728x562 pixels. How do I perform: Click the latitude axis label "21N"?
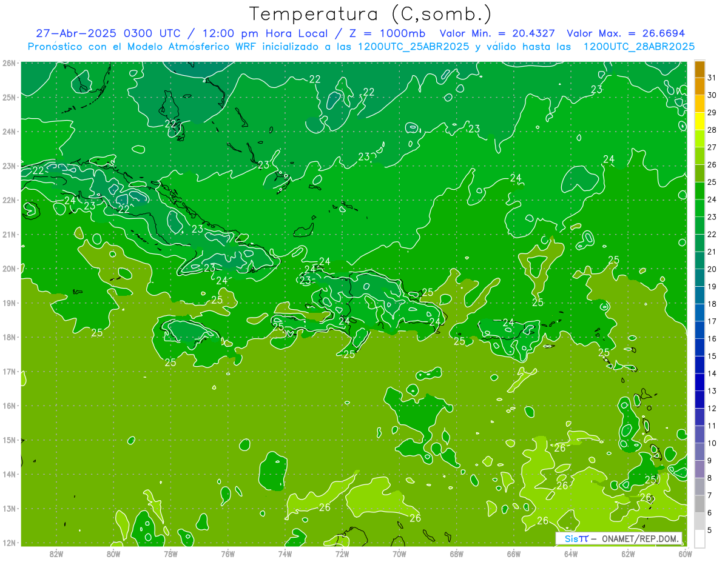(x=10, y=234)
